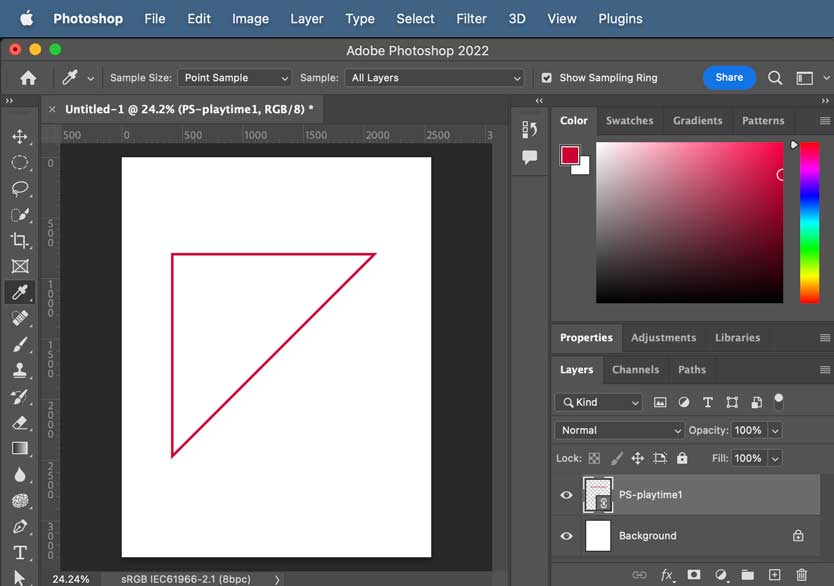This screenshot has height=586, width=834.
Task: Click the rainbow hue slider bar
Action: [810, 223]
